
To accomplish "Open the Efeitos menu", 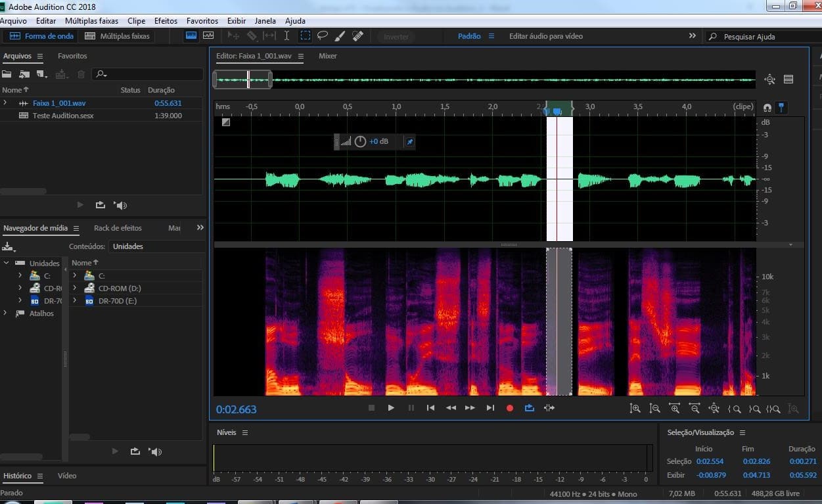I will click(x=166, y=21).
